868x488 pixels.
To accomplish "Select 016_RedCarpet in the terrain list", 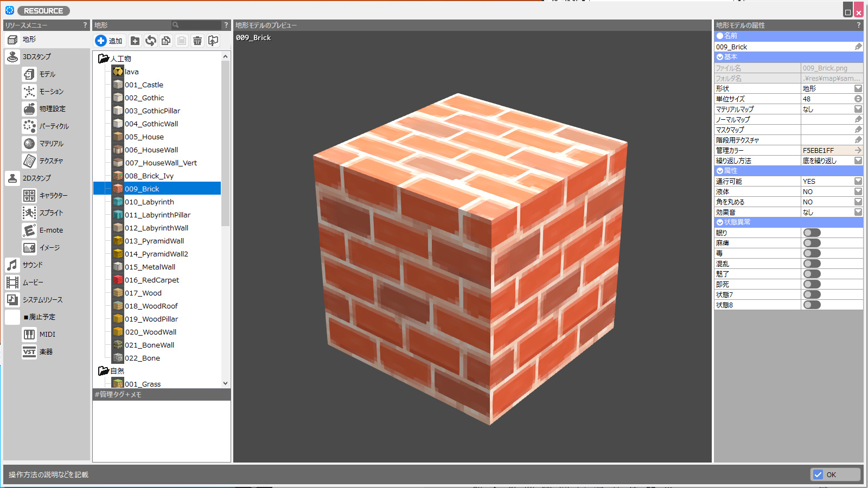I will [151, 280].
